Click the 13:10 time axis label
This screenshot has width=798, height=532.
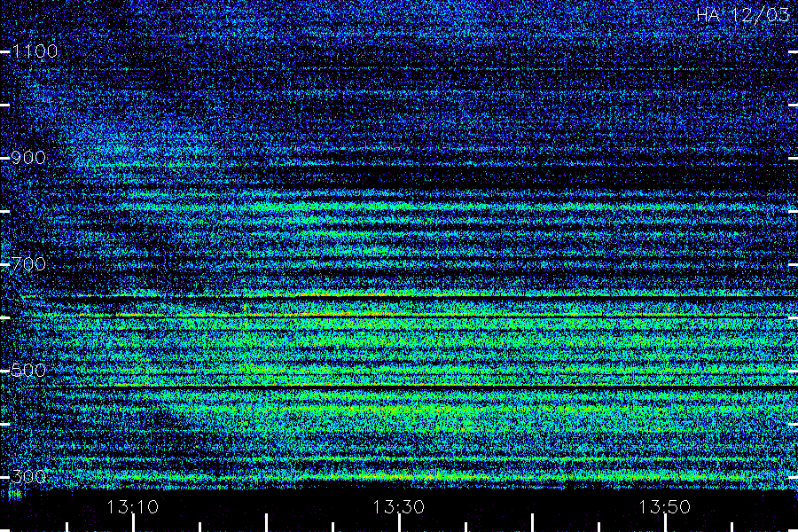[133, 506]
